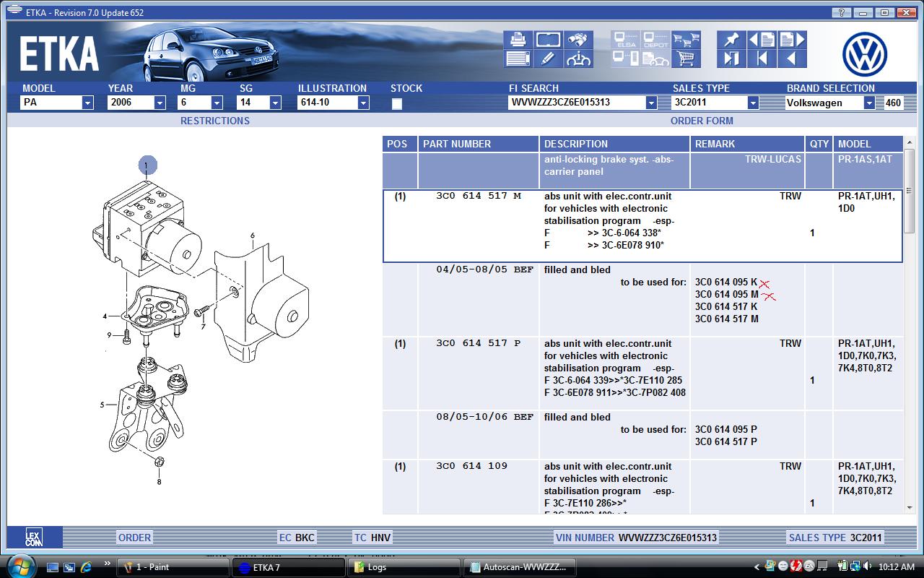Open the single shopping cart icon
Image resolution: width=924 pixels, height=578 pixels.
point(686,59)
